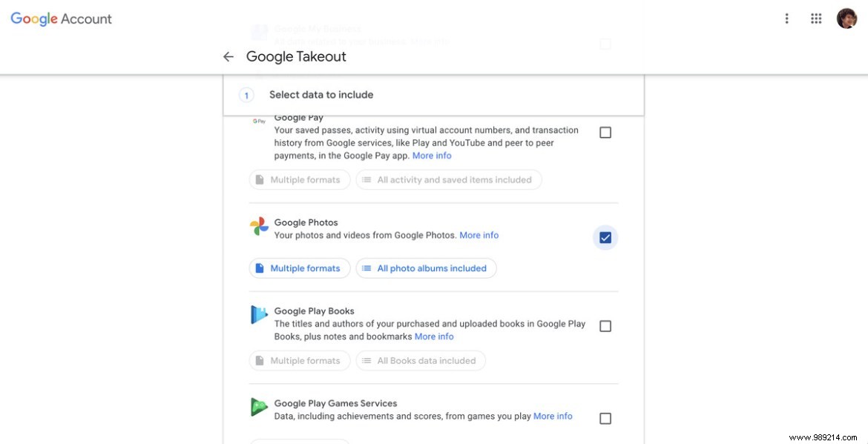Open the All Books data included selector
Viewport: 868px width, 444px height.
[x=421, y=360]
